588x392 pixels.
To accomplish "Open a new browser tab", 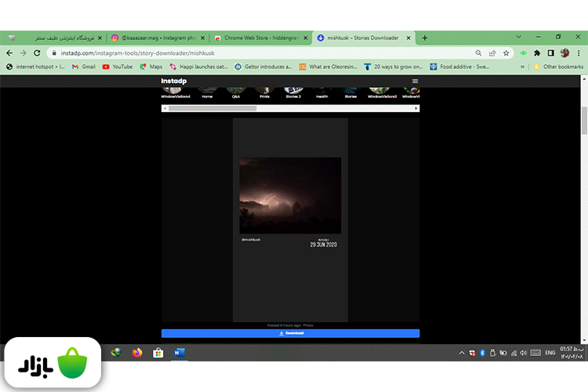I will (425, 38).
